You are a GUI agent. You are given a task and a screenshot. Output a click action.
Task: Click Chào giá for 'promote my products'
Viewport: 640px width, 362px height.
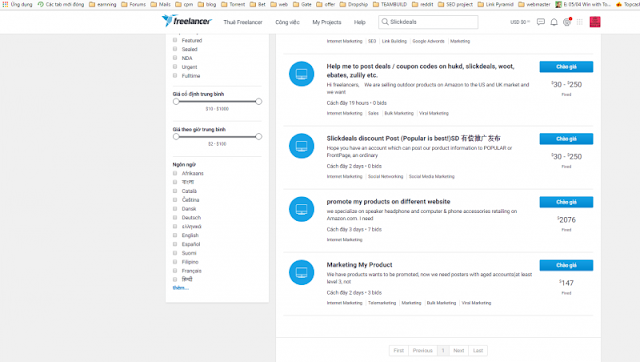566,202
